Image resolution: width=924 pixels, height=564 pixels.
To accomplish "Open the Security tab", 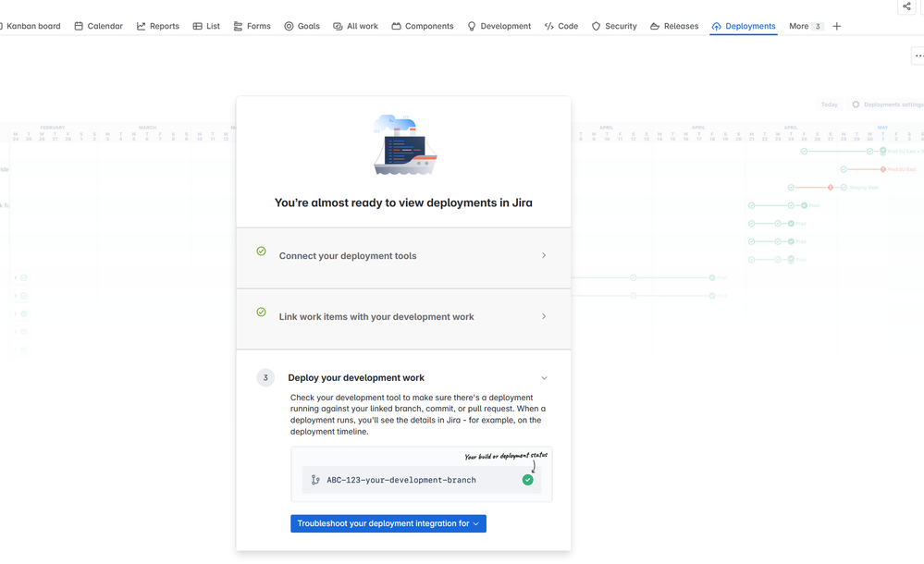I will (615, 26).
